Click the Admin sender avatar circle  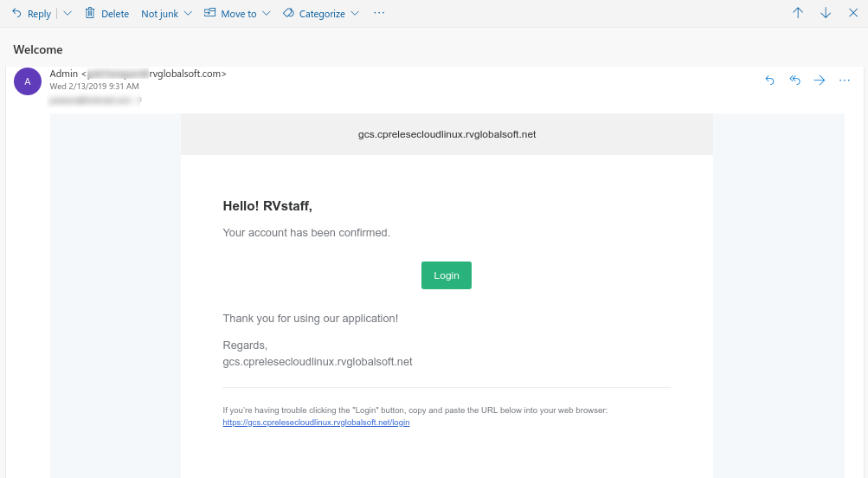point(28,81)
